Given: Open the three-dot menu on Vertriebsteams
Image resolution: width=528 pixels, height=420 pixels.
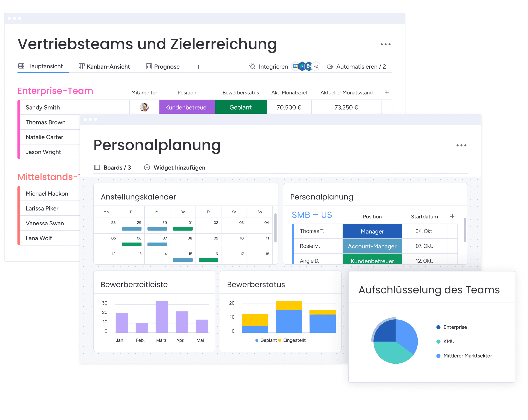Looking at the screenshot, I should pyautogui.click(x=384, y=46).
